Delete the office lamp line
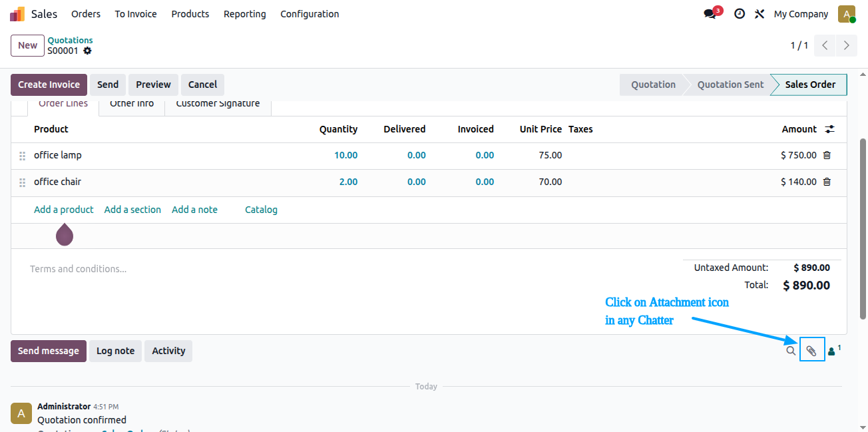 point(827,155)
